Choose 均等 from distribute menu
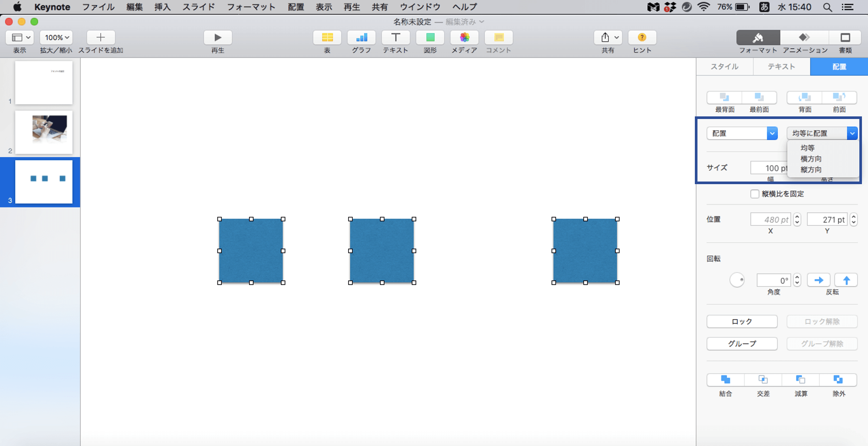The image size is (868, 446). [808, 148]
